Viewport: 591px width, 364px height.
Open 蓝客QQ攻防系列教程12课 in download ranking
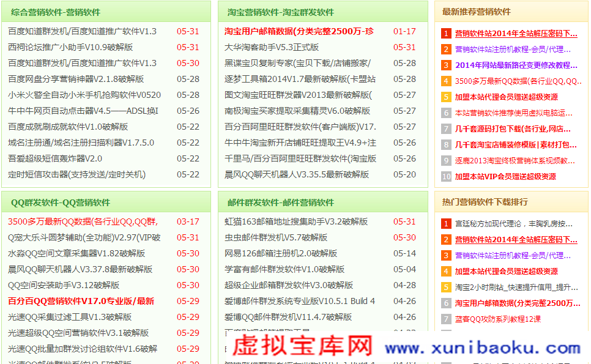point(497,319)
